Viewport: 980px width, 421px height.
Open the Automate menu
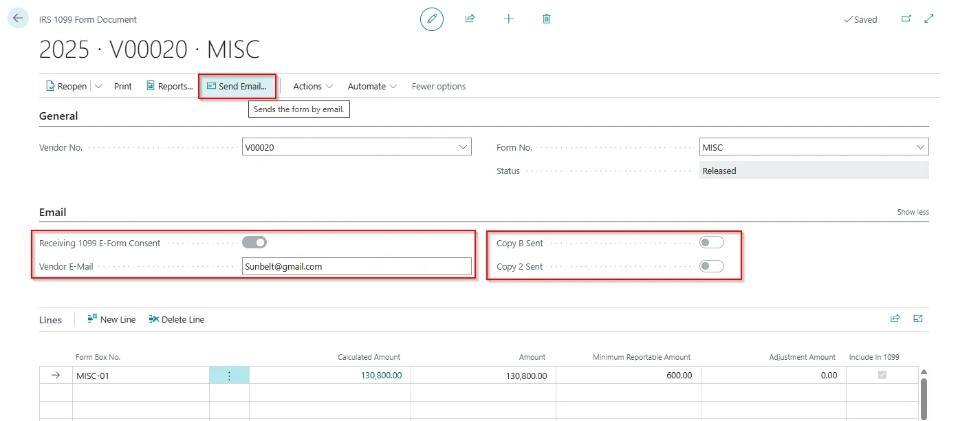click(372, 87)
